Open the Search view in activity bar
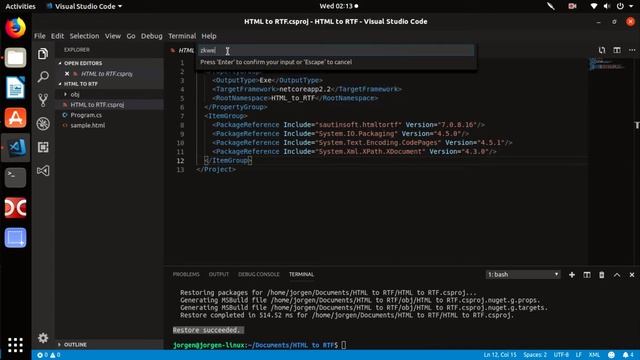 [43, 76]
